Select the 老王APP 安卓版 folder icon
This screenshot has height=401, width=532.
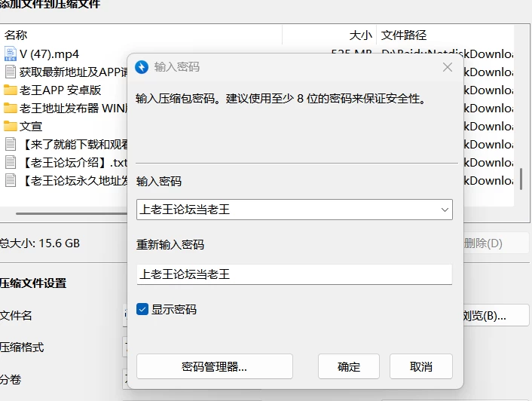11,90
